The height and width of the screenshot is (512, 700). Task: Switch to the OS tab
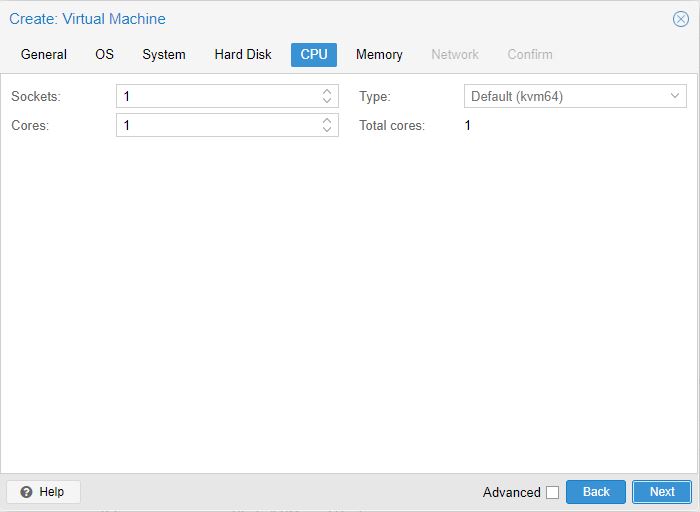(x=105, y=55)
